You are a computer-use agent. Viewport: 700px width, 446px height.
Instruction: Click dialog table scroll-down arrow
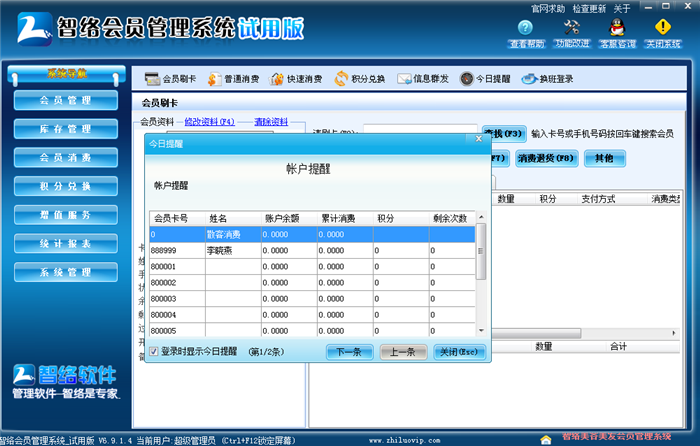(481, 331)
